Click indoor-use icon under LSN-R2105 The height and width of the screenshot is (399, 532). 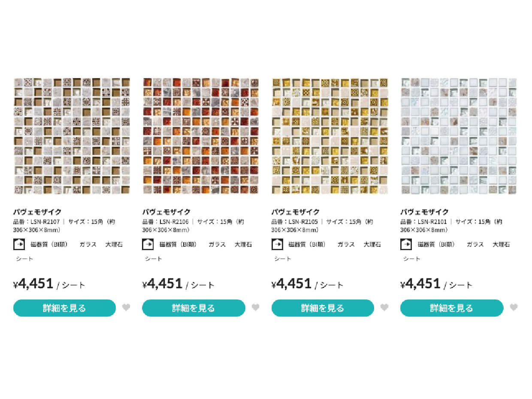click(277, 244)
